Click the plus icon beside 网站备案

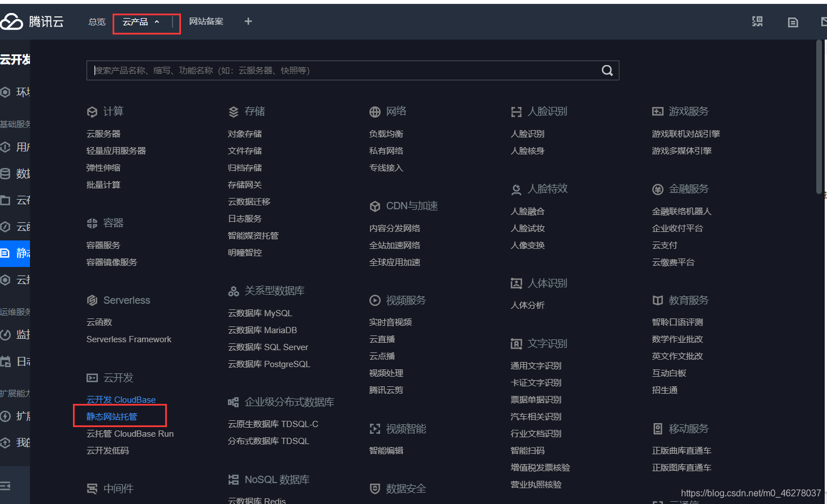248,21
